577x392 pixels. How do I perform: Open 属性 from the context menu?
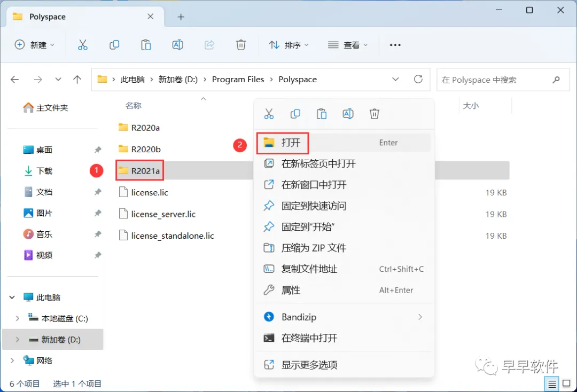344,290
